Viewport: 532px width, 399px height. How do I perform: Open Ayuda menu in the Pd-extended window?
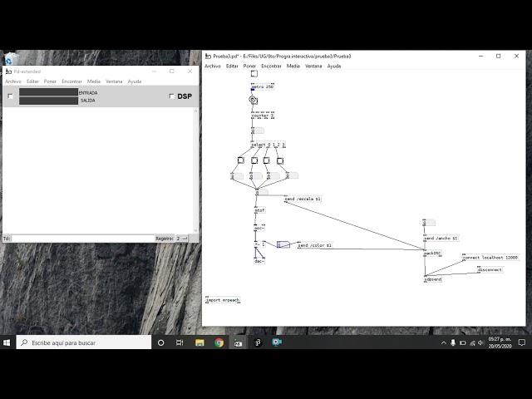pyautogui.click(x=135, y=81)
